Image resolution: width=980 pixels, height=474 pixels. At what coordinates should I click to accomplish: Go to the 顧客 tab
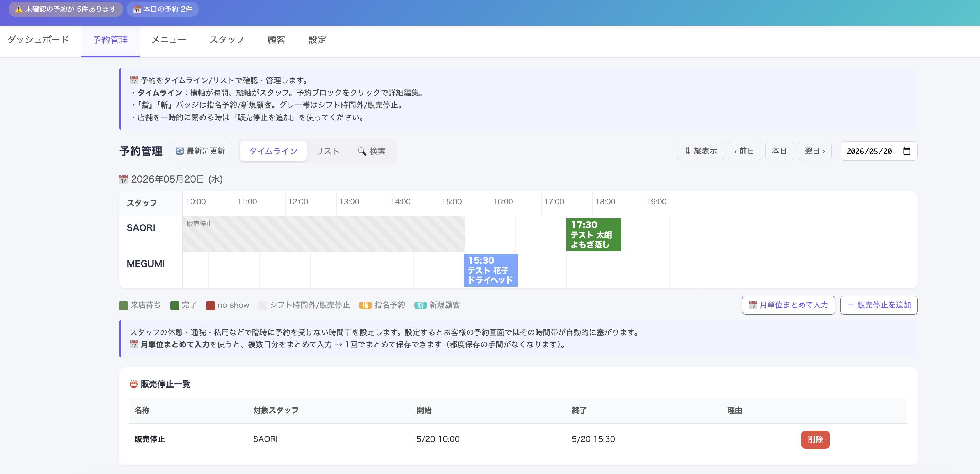tap(276, 39)
